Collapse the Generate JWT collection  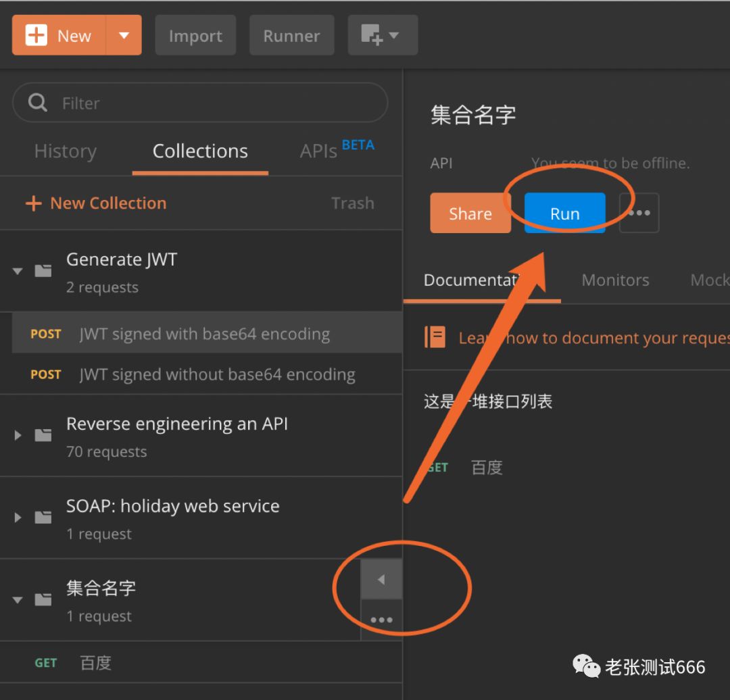coord(17,271)
